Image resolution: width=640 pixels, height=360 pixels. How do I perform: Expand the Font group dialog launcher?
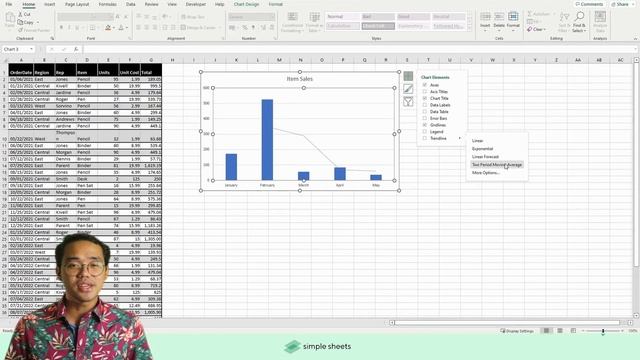coord(130,38)
